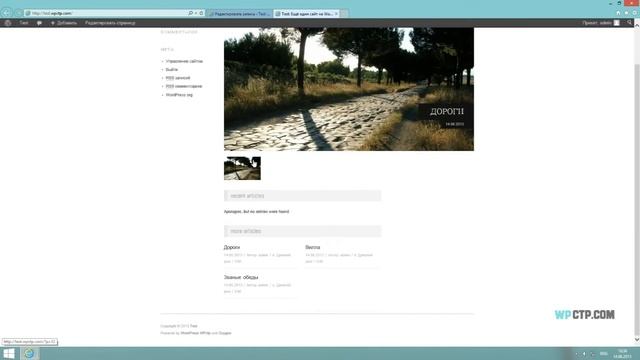Image resolution: width=640 pixels, height=360 pixels.
Task: Click 'Выйти' sidebar link
Action: [x=171, y=69]
